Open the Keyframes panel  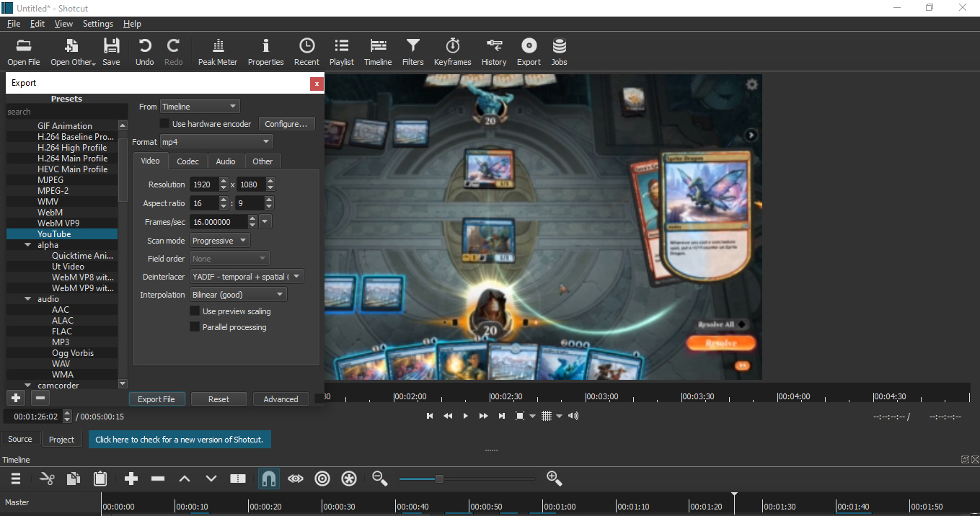coord(453,52)
